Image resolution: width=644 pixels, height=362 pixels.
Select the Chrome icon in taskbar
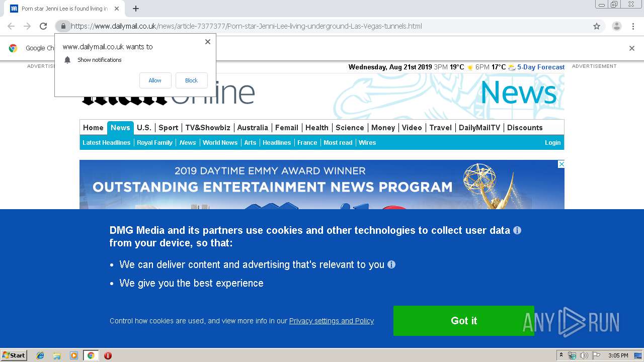[x=91, y=355]
